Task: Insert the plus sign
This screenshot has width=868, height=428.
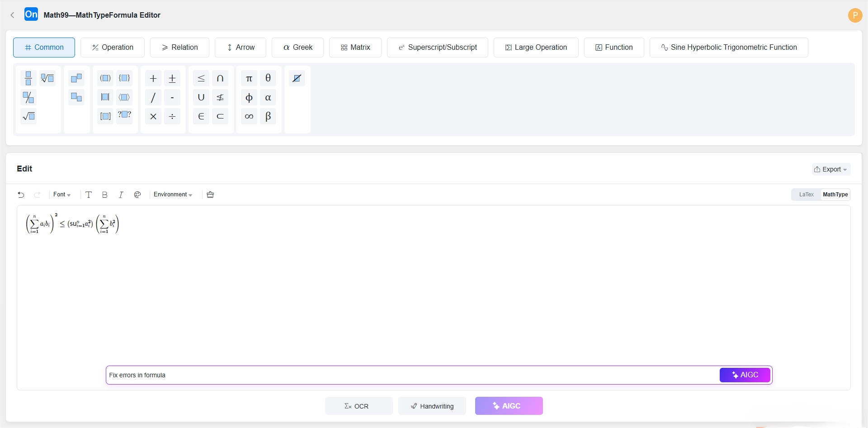Action: 153,78
